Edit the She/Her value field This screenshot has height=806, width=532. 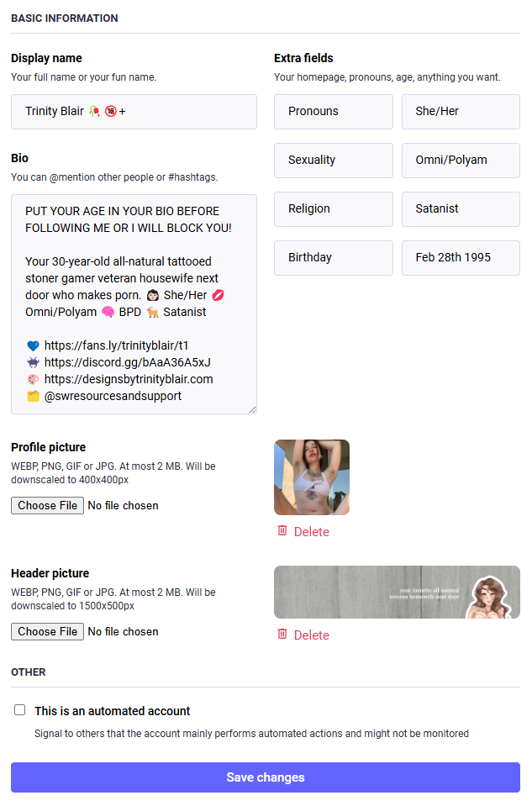tap(461, 112)
